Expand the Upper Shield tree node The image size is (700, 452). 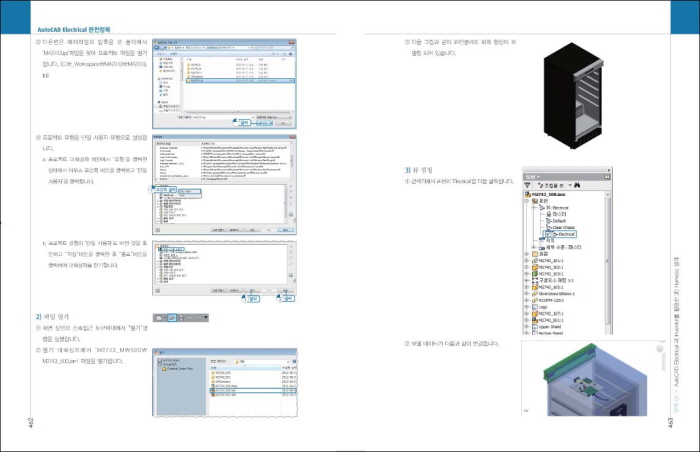[528, 325]
